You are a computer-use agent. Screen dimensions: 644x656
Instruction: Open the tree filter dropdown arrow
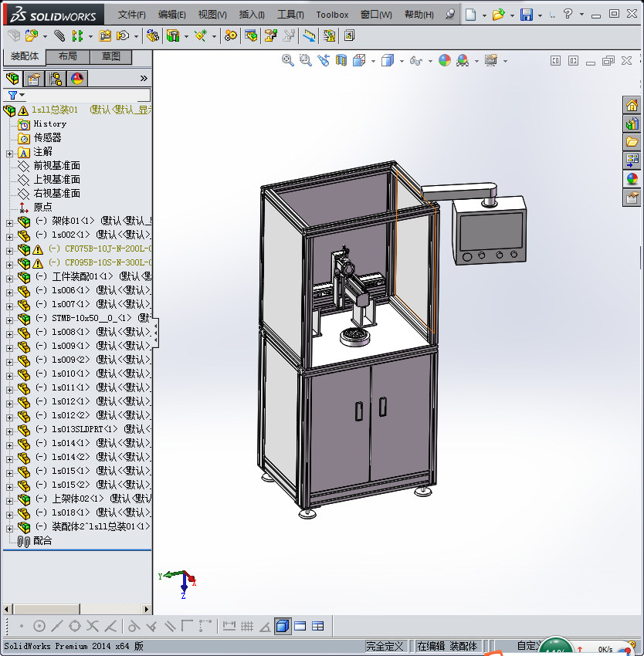point(22,95)
